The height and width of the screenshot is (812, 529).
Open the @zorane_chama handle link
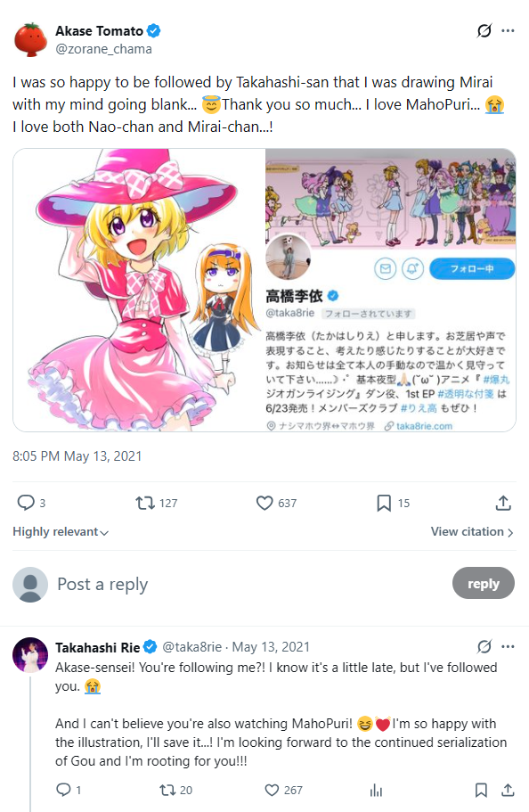coord(103,49)
